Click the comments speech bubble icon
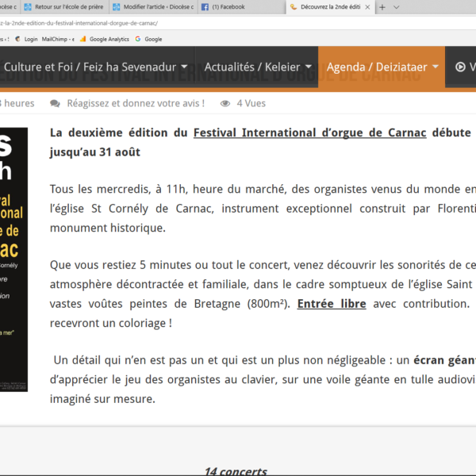 click(x=55, y=103)
